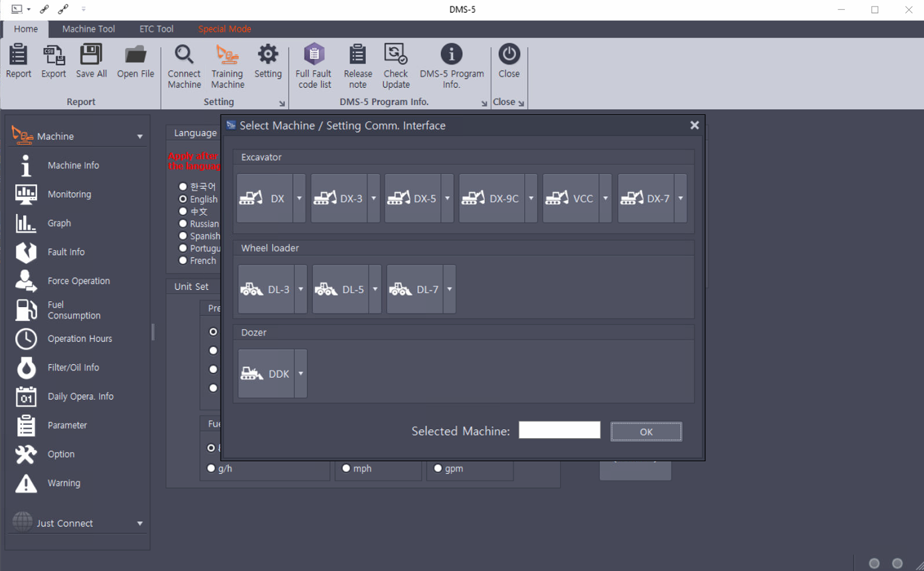The height and width of the screenshot is (571, 924).
Task: Expand the Just Connect sidebar section
Action: pos(140,524)
